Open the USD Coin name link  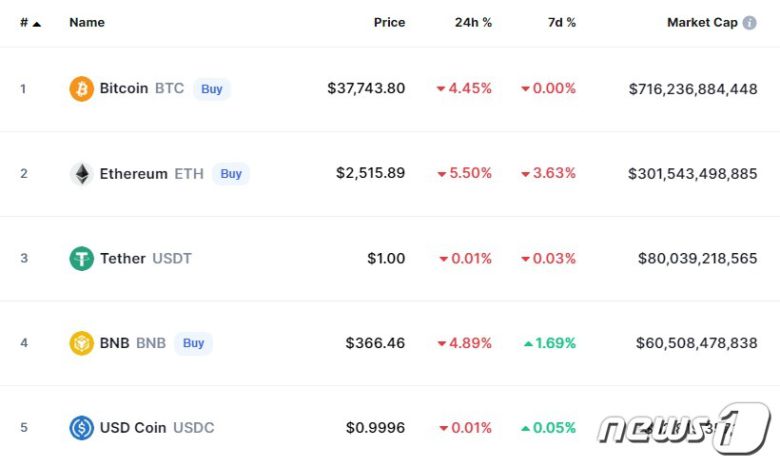coord(133,428)
